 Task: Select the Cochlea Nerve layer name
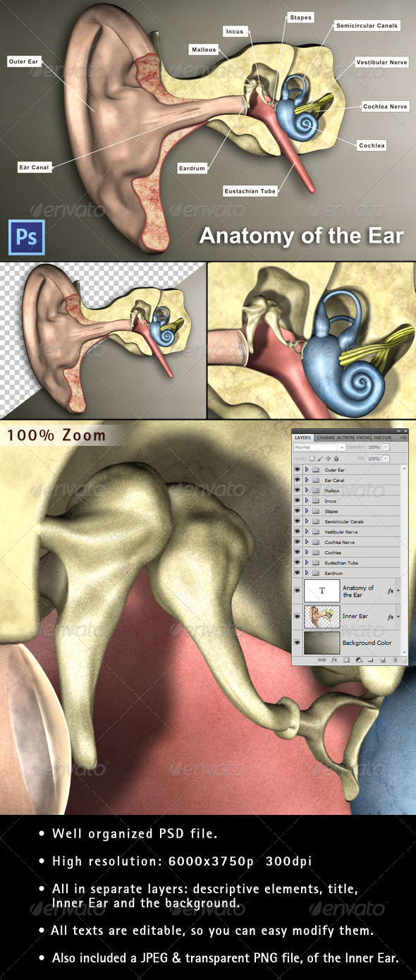[340, 542]
